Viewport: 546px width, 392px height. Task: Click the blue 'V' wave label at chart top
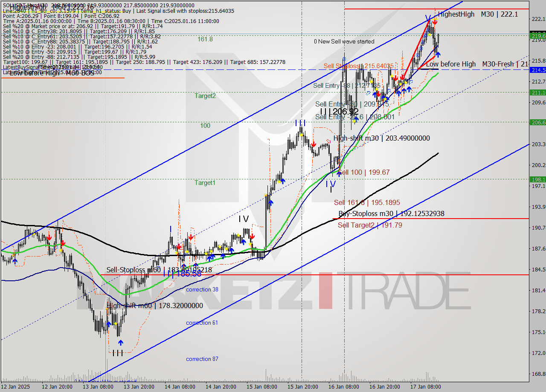pyautogui.click(x=427, y=18)
